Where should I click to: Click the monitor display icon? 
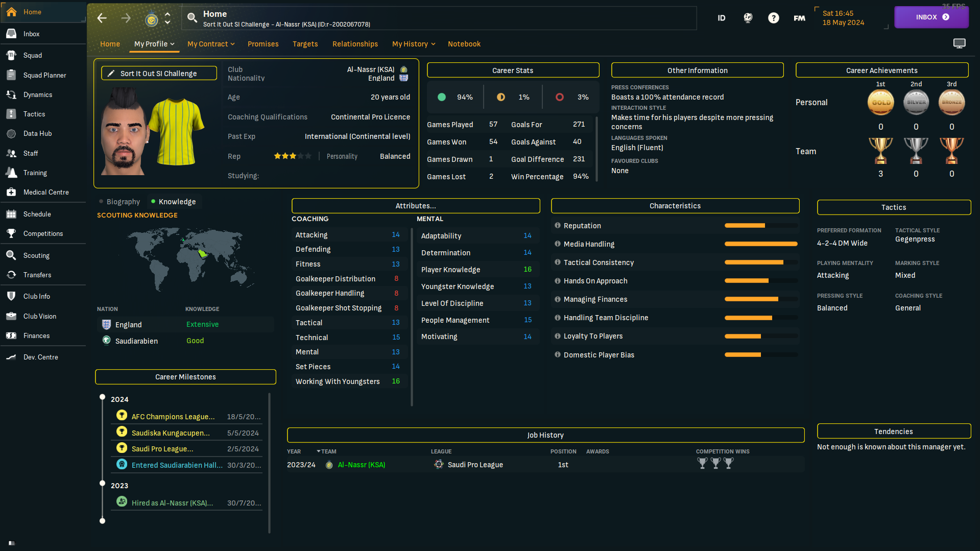tap(960, 43)
